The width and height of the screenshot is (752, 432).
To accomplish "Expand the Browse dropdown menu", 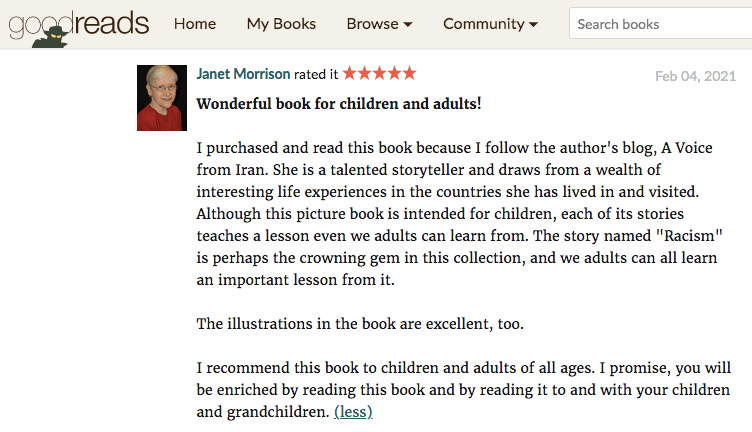I will (x=379, y=24).
